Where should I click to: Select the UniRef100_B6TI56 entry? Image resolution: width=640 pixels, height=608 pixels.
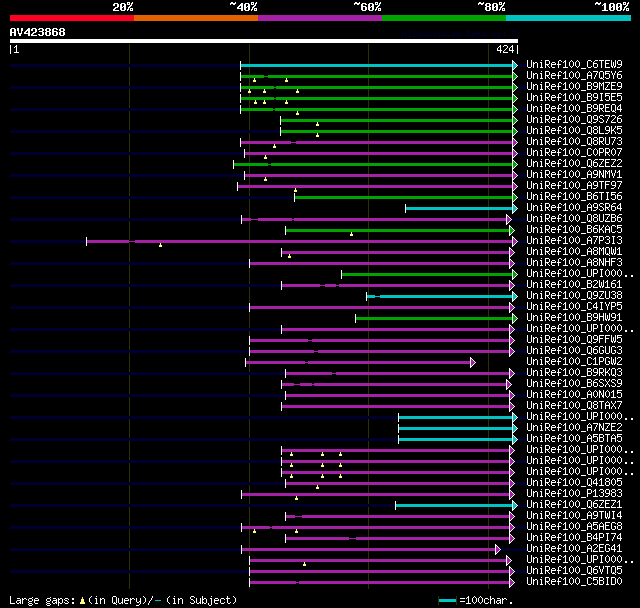574,197
